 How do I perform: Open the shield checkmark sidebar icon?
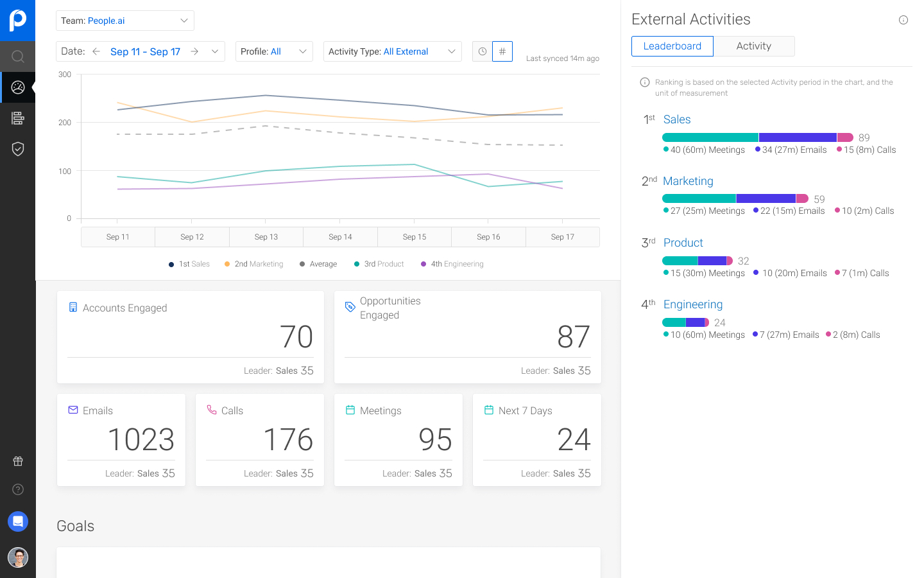click(18, 149)
